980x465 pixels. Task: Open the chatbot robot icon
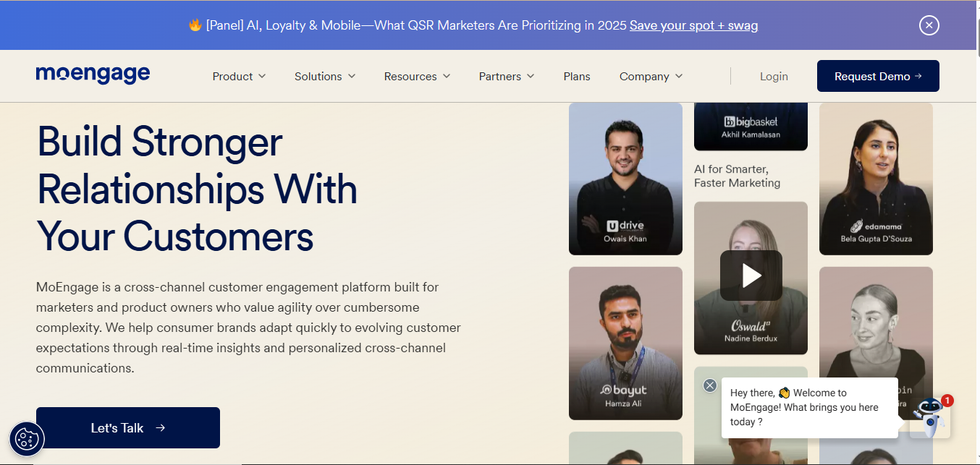(x=929, y=417)
